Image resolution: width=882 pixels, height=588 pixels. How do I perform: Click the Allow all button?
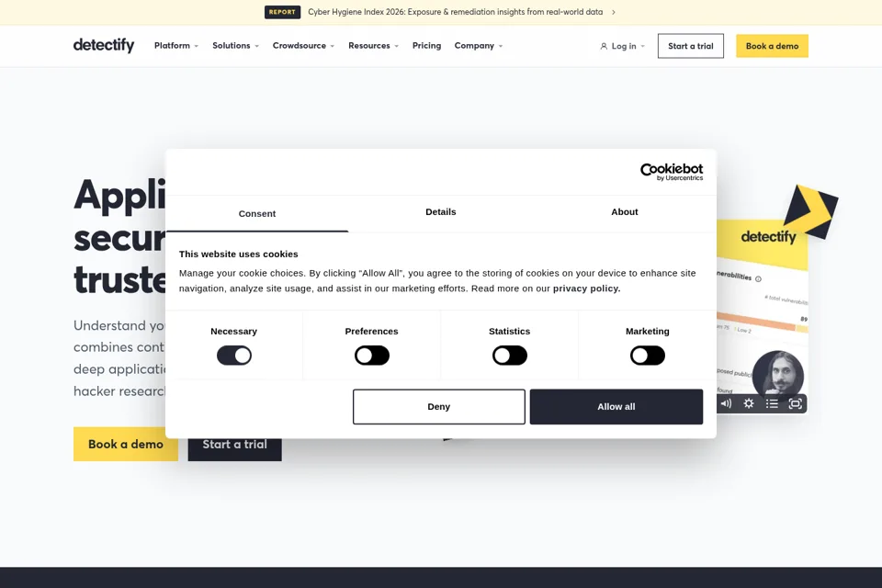coord(616,407)
